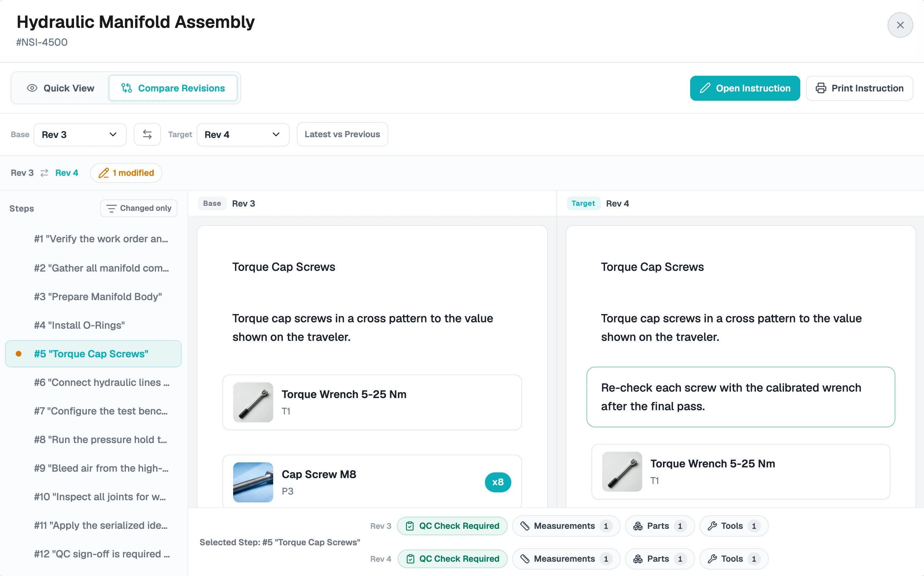Click Cap Screw M8 thumbnail
924x576 pixels.
253,482
